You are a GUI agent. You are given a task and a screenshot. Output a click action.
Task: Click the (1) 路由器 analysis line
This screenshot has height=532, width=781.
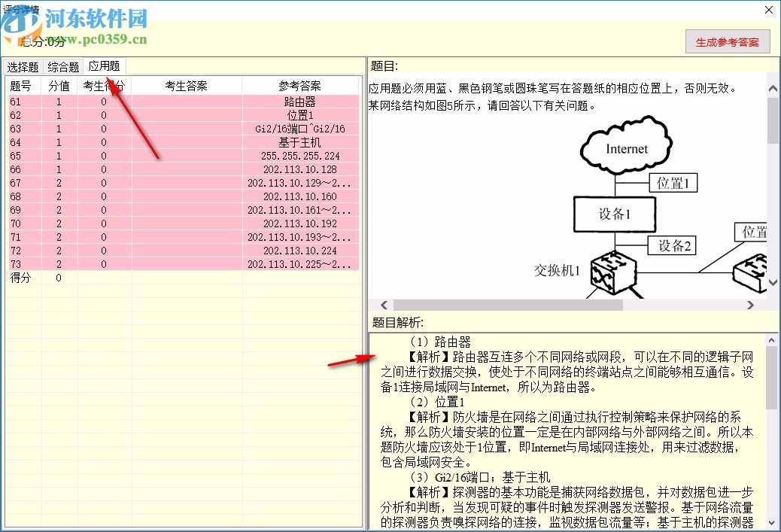[440, 342]
